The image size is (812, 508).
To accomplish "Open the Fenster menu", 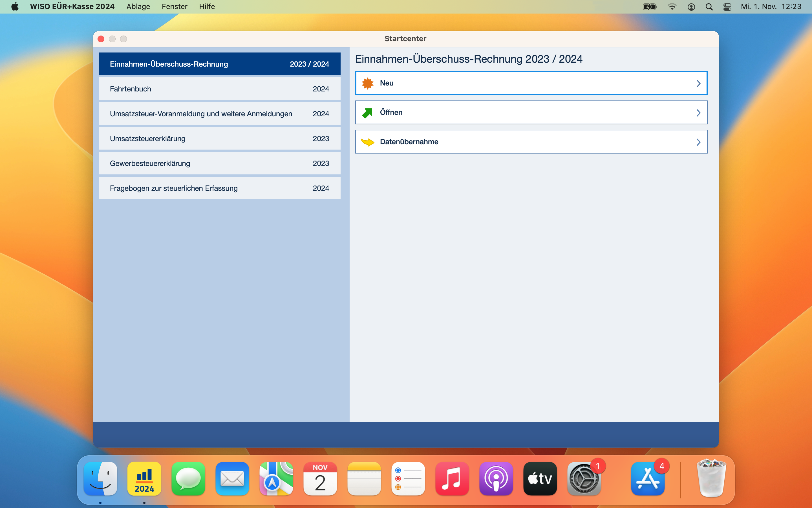I will (x=175, y=6).
